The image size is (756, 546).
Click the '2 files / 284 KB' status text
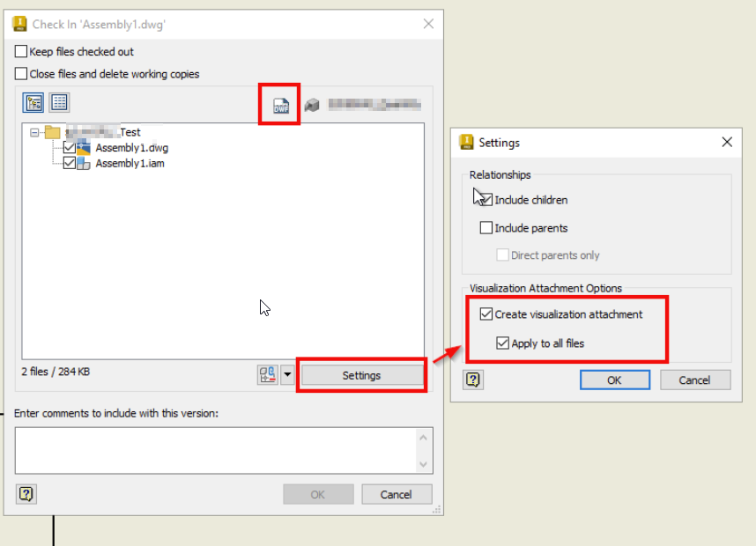pyautogui.click(x=56, y=372)
